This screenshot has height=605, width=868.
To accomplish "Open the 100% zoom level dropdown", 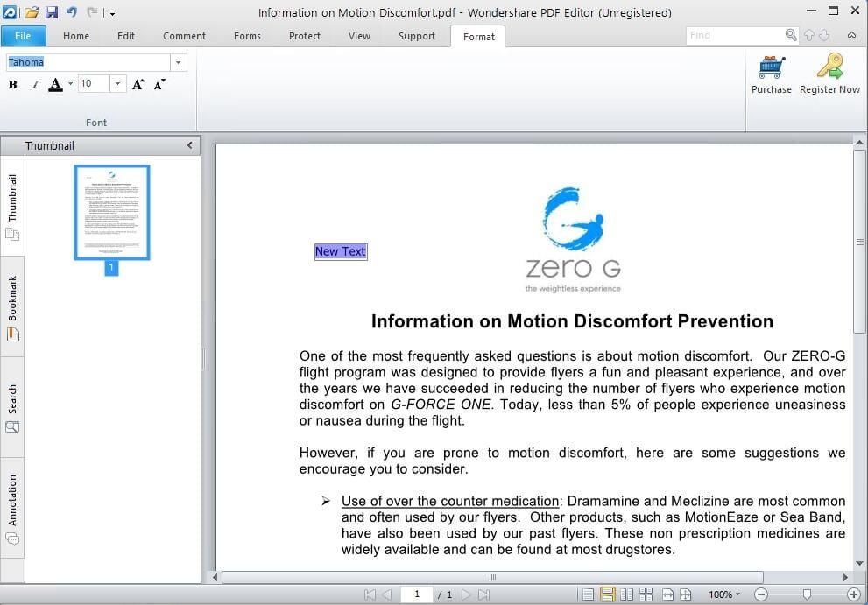I will 724,594.
